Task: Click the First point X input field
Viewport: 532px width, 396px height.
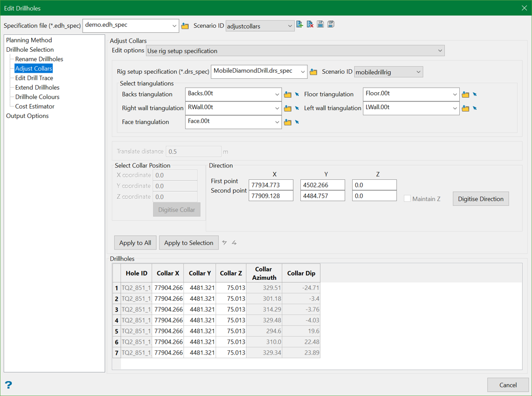Action: (271, 185)
